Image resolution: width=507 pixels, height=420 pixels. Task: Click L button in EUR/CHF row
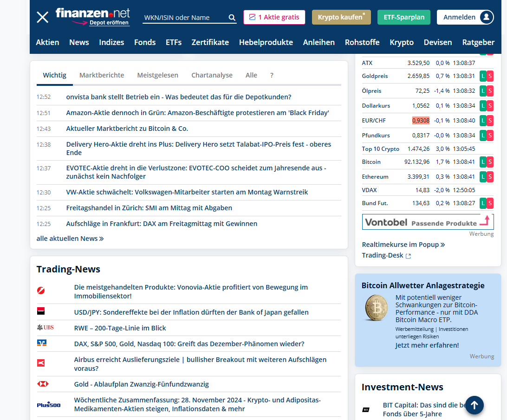tap(483, 121)
